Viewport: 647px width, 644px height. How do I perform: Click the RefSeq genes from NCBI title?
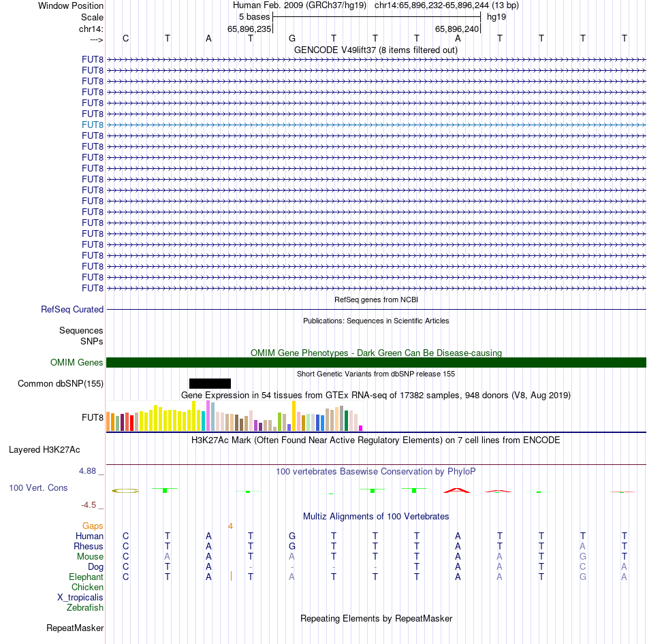click(376, 300)
